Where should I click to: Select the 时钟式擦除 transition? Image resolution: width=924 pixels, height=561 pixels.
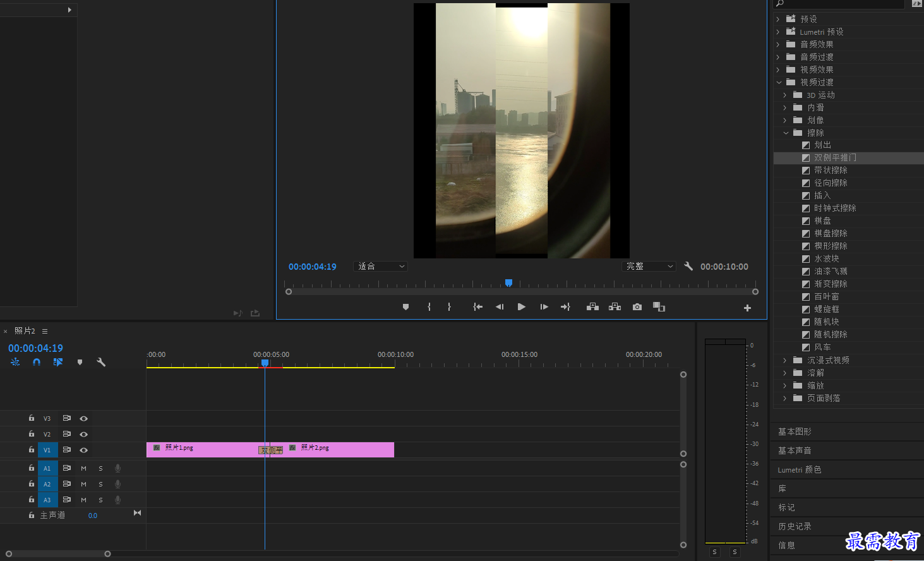(835, 208)
